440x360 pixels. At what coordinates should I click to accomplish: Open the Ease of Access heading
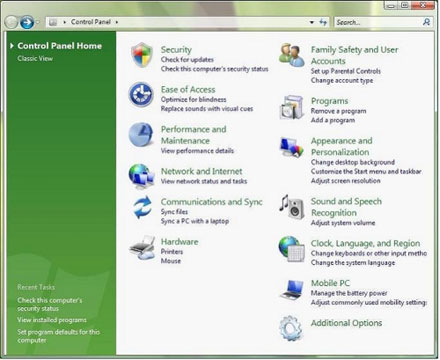(188, 89)
